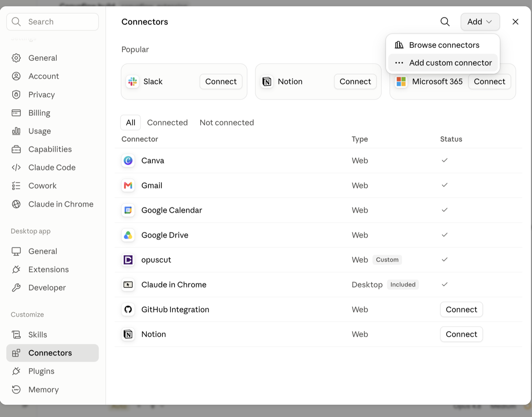Select the Google Drive row name
This screenshot has height=417, width=532.
[165, 235]
